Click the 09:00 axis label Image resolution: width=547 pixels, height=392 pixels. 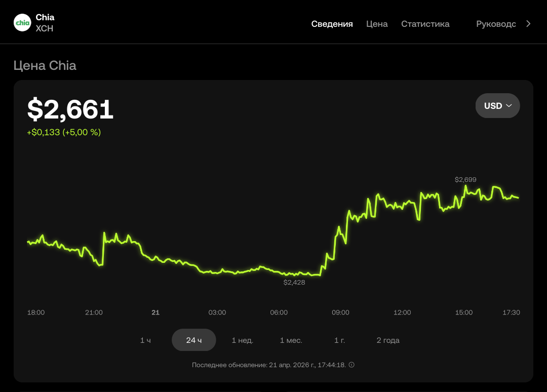click(x=340, y=312)
